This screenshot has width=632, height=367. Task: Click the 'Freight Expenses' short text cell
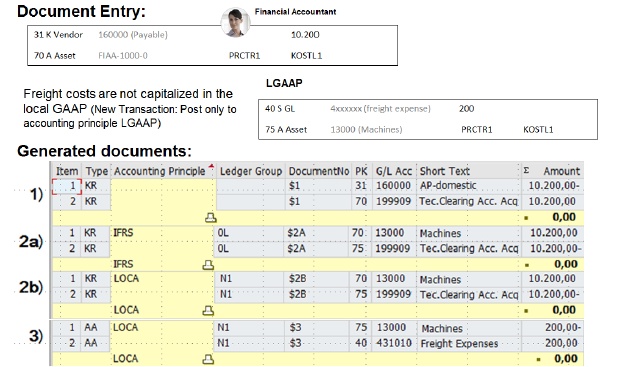pos(459,344)
